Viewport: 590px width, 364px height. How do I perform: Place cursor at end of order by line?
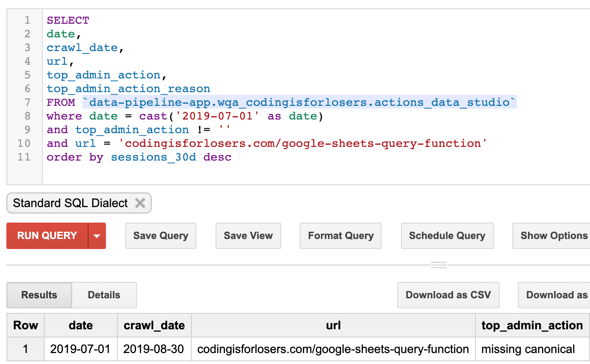[232, 157]
